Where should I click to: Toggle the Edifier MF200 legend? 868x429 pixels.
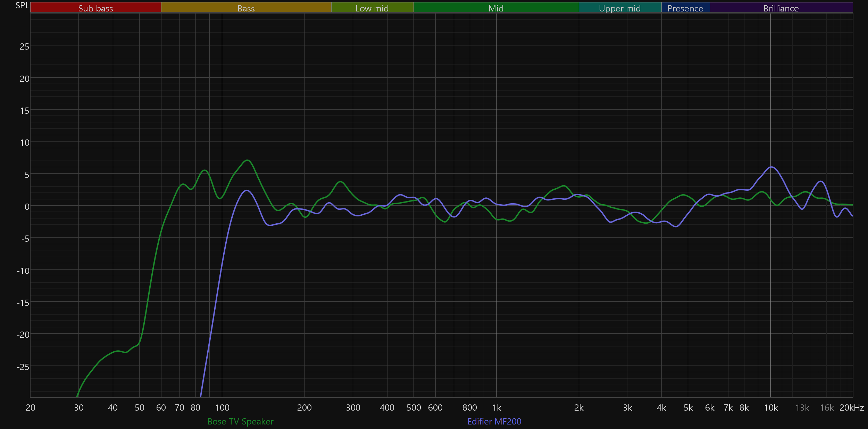tap(494, 421)
